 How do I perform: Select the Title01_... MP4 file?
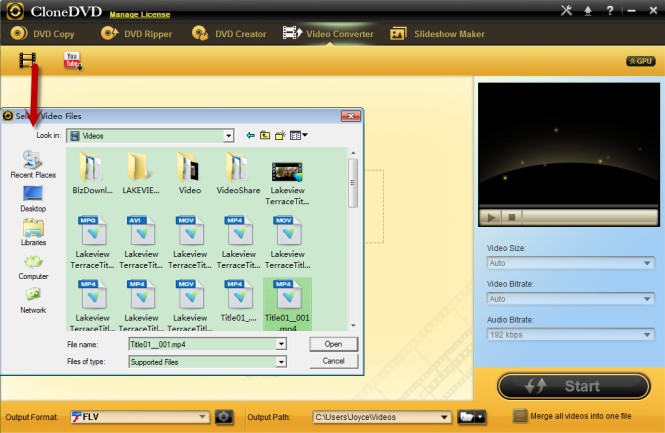point(238,301)
